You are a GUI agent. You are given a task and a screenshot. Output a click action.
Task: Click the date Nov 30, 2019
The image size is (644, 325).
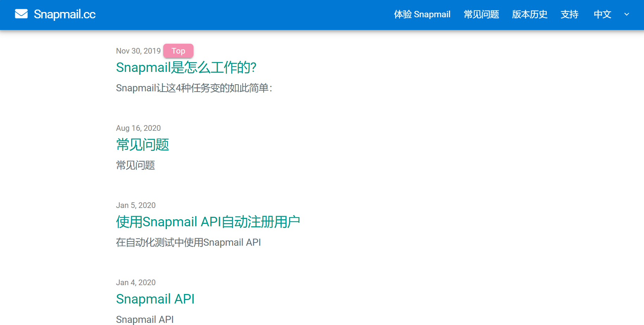[x=138, y=51]
